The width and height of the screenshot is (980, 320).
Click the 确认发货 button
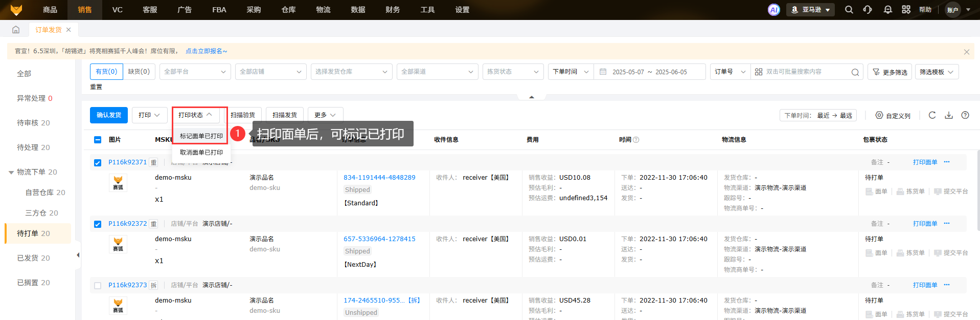click(x=109, y=115)
